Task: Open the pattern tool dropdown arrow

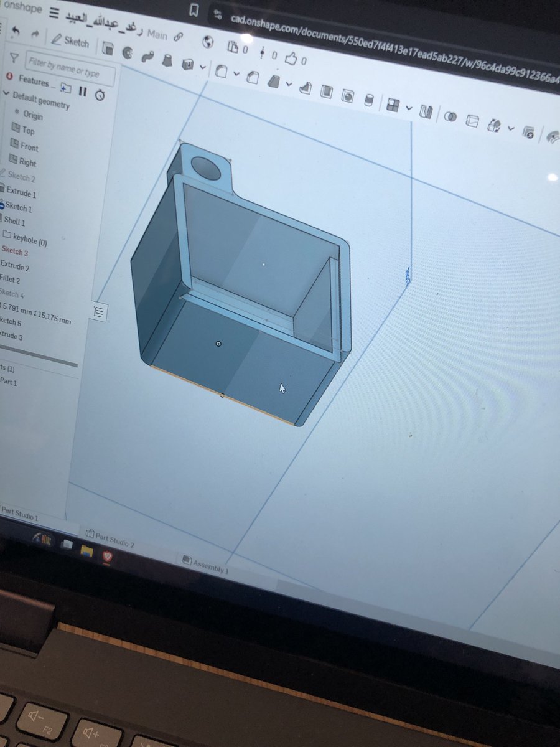Action: (x=408, y=108)
